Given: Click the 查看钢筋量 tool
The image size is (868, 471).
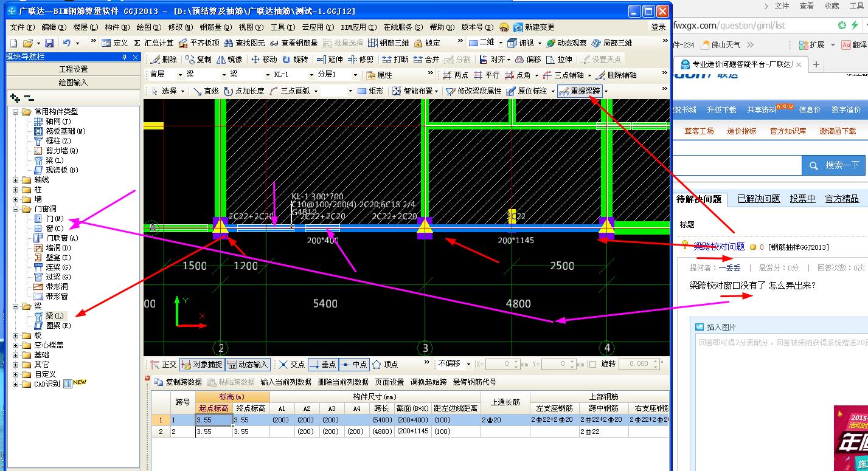Looking at the screenshot, I should click(294, 43).
